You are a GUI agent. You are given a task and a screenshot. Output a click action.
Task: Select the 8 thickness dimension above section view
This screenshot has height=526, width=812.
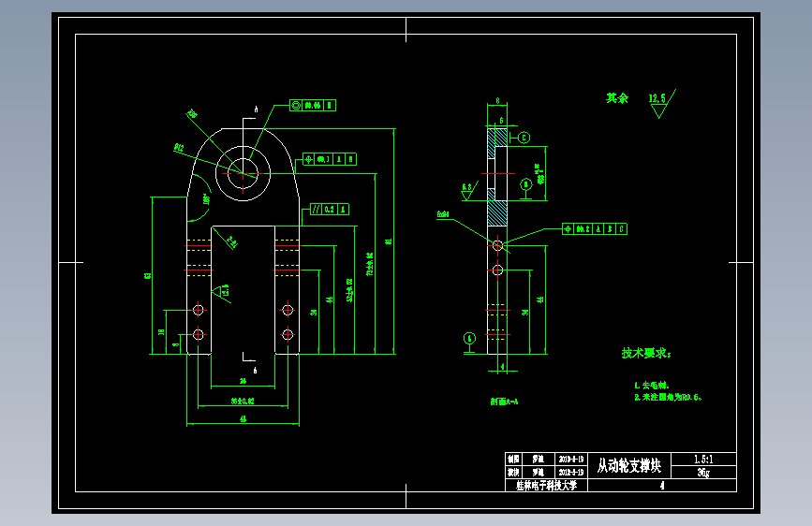coord(497,101)
